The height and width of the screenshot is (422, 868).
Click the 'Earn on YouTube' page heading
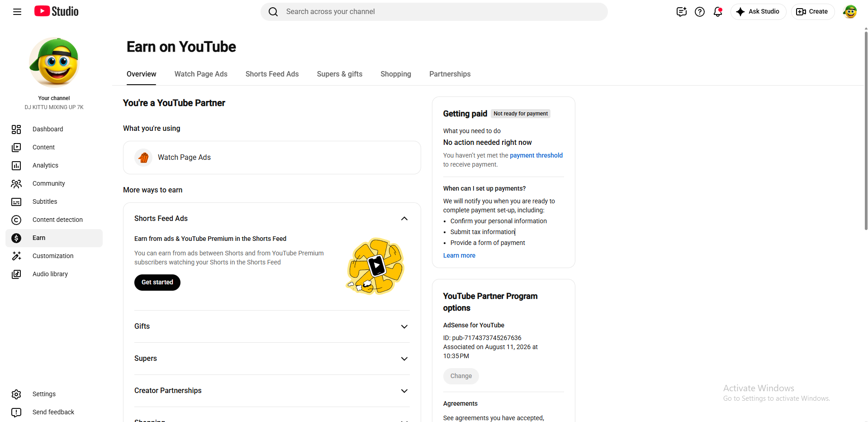click(181, 47)
